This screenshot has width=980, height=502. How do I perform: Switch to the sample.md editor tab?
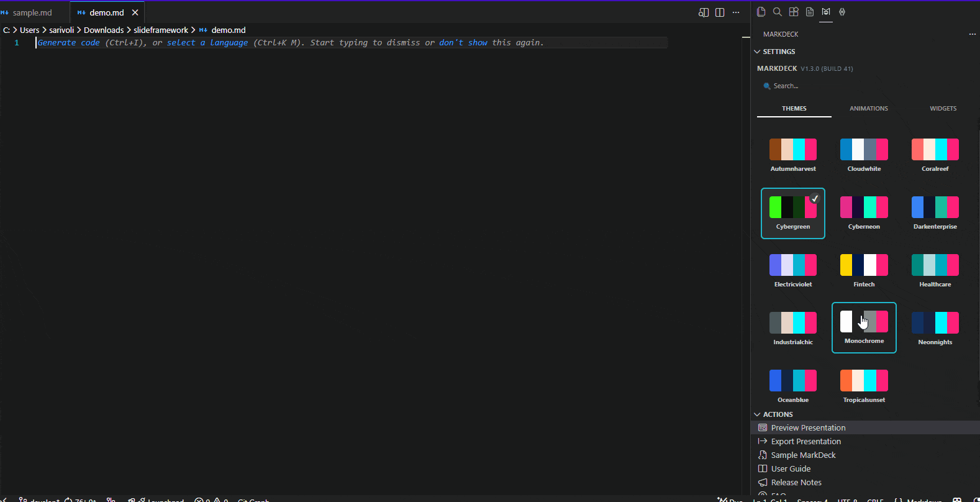[32, 12]
